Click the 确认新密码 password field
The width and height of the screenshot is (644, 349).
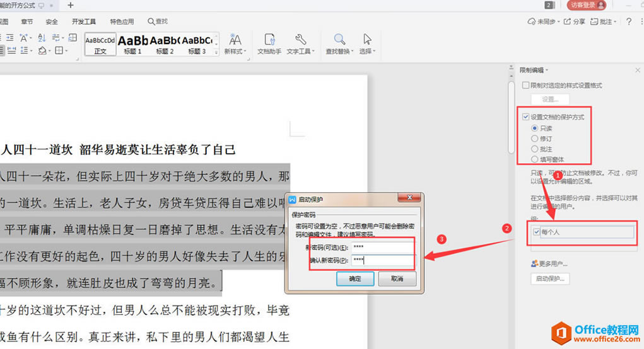382,260
